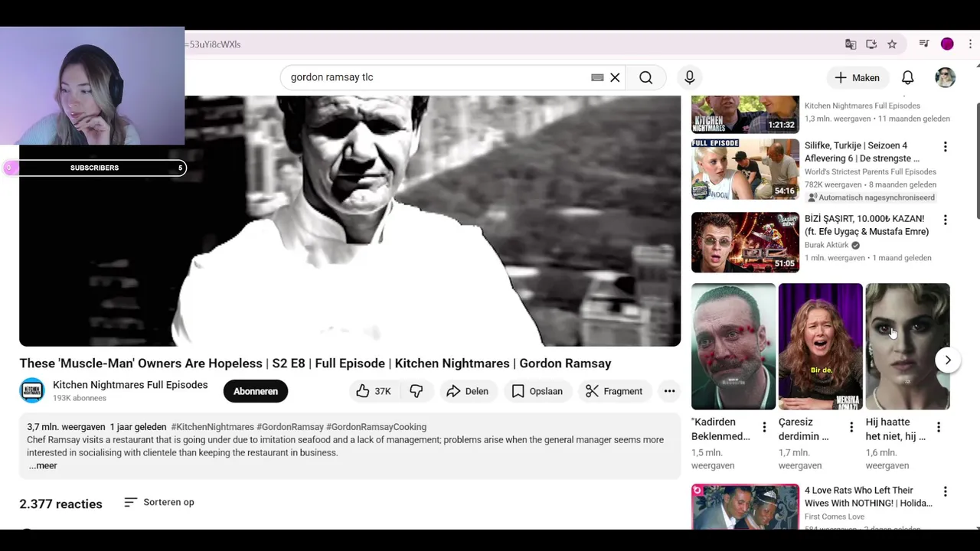Click the page vertical scrollbar
Viewport: 980px width, 551px height.
click(x=977, y=161)
